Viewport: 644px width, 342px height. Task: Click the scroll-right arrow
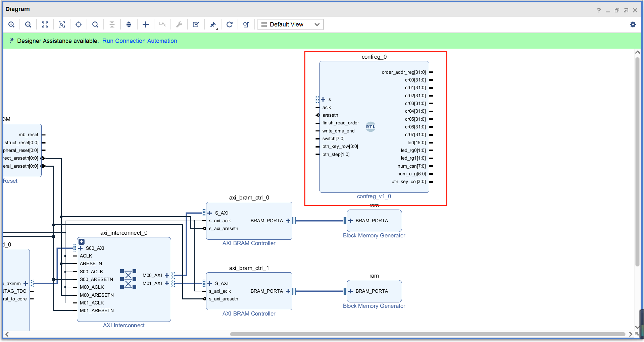click(631, 334)
